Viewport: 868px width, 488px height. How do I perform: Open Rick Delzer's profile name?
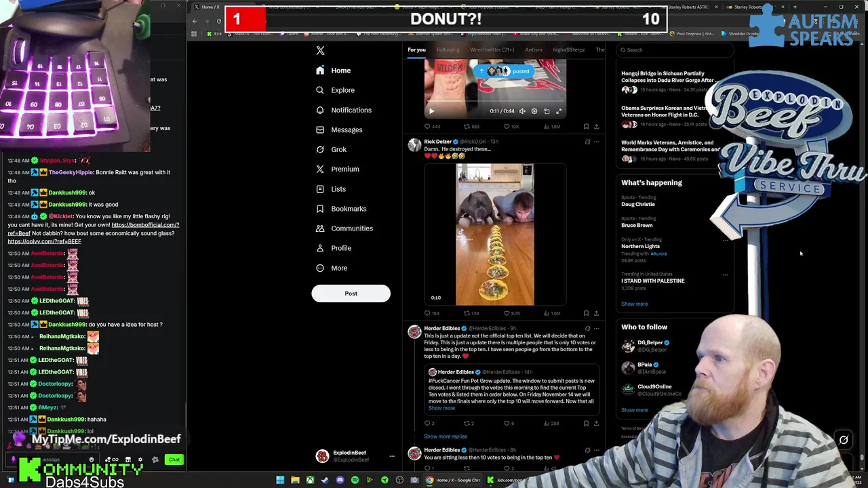[437, 142]
